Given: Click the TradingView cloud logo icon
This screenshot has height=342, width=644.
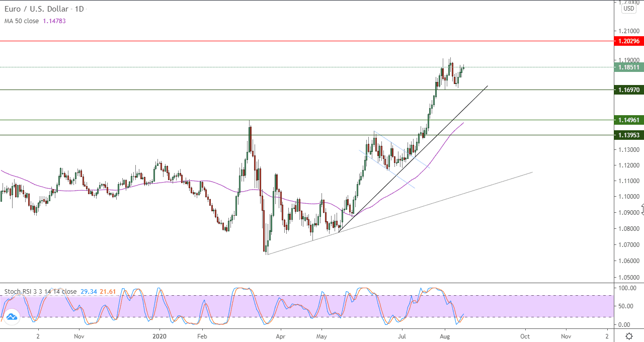Looking at the screenshot, I should [x=12, y=316].
